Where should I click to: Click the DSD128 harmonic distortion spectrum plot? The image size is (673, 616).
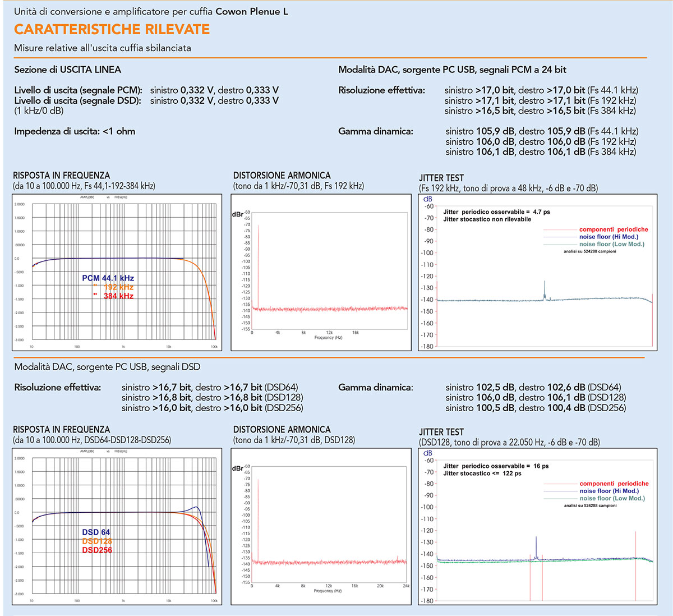pyautogui.click(x=321, y=526)
